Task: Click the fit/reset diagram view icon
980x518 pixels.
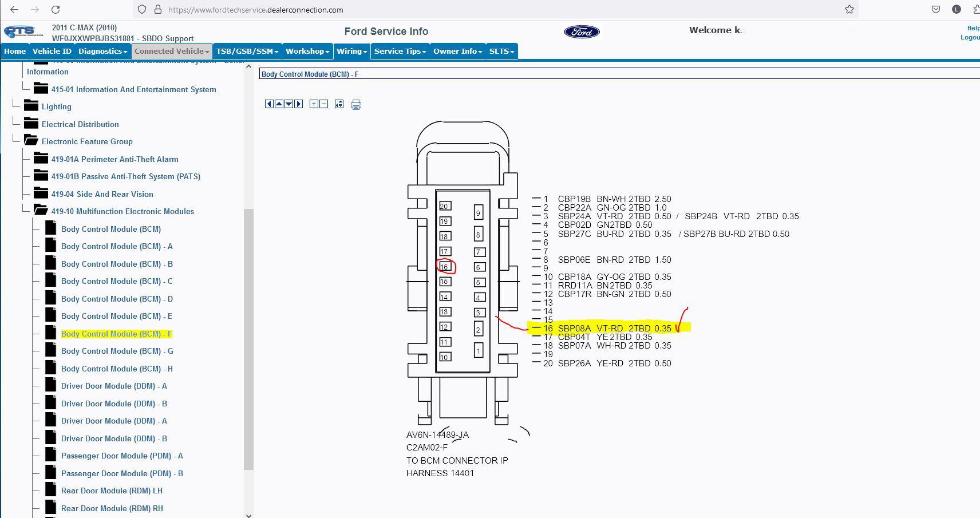Action: tap(339, 104)
